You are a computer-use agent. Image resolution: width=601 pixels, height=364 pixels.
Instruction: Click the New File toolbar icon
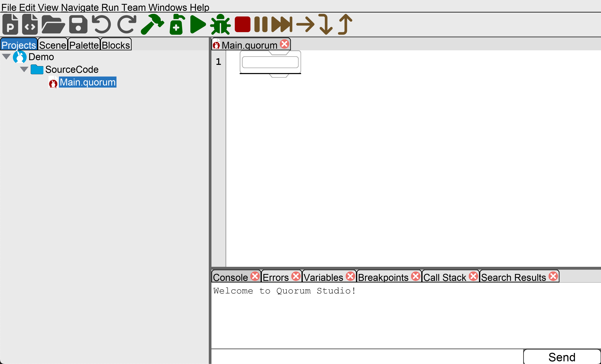coord(30,24)
